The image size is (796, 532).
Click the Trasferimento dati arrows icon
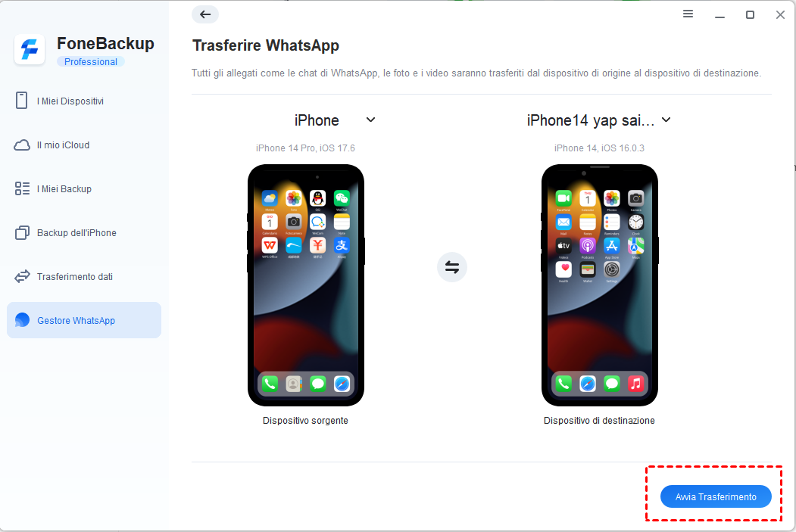[x=22, y=276]
